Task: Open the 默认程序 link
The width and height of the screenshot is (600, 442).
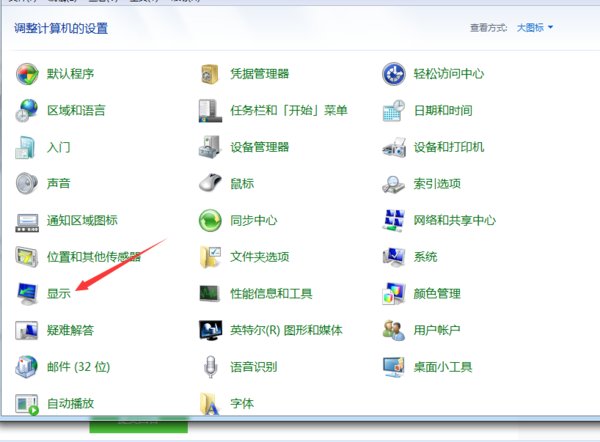Action: pyautogui.click(x=70, y=74)
